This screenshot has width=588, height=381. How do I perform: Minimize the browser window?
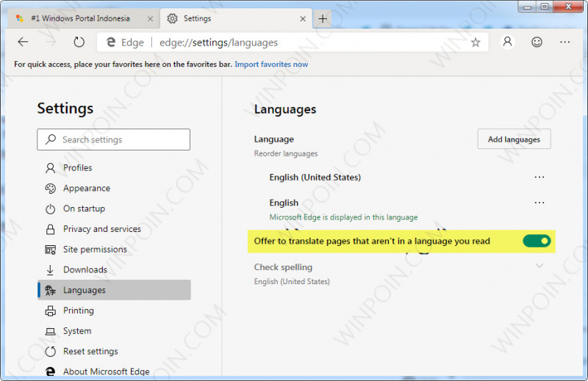(x=527, y=7)
